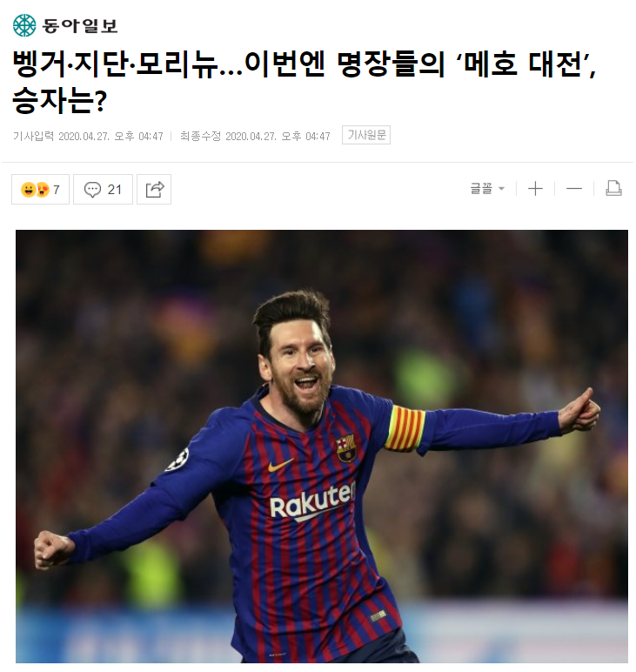
Task: Click the emoji reactions button showing 7
Action: 40,189
